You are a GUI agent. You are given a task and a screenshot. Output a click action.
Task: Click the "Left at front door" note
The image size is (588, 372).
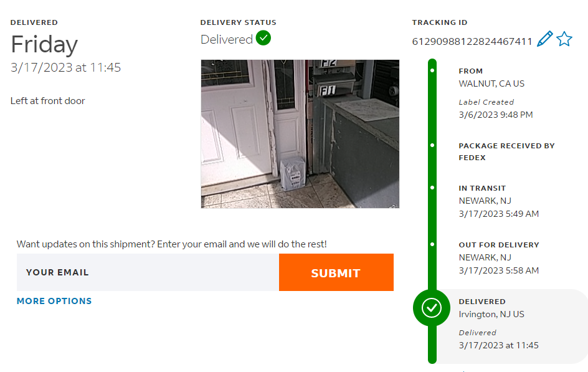48,101
